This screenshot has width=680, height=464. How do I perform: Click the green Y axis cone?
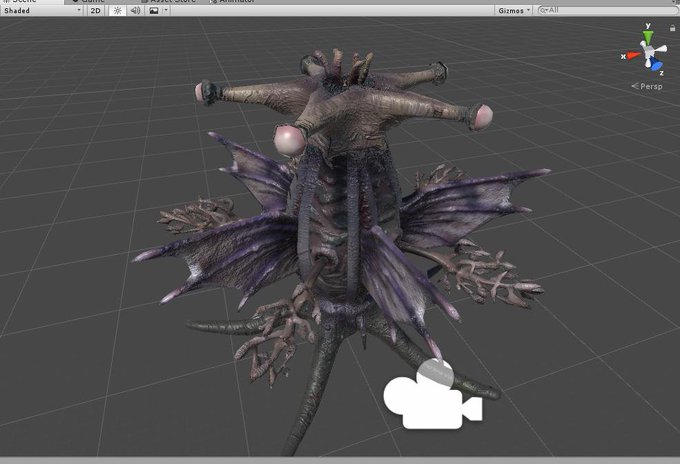pyautogui.click(x=647, y=38)
